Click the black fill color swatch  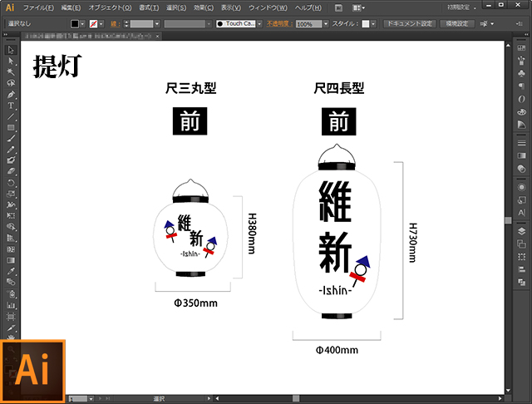click(x=75, y=24)
